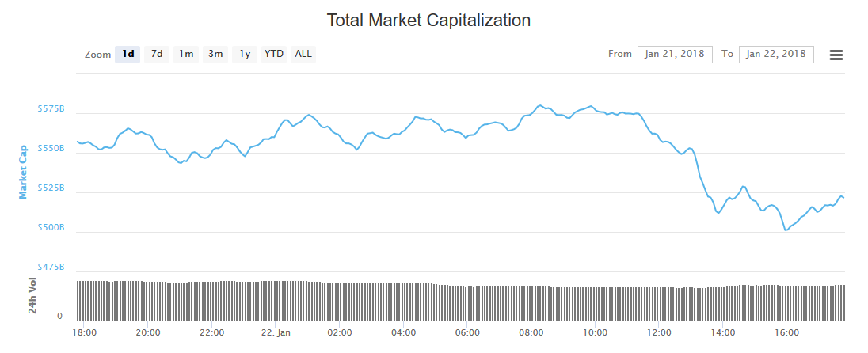Image resolution: width=868 pixels, height=353 pixels.
Task: Switch zoom to 7d range
Action: click(x=157, y=54)
